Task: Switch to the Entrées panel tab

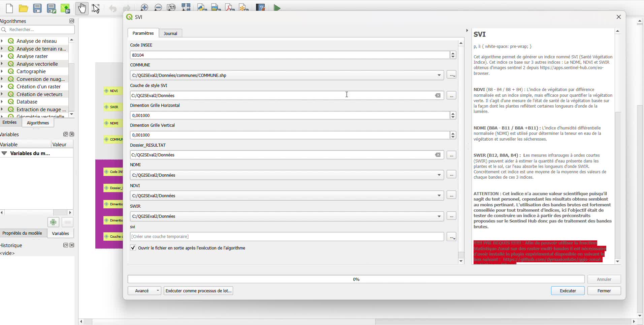Action: pos(9,122)
